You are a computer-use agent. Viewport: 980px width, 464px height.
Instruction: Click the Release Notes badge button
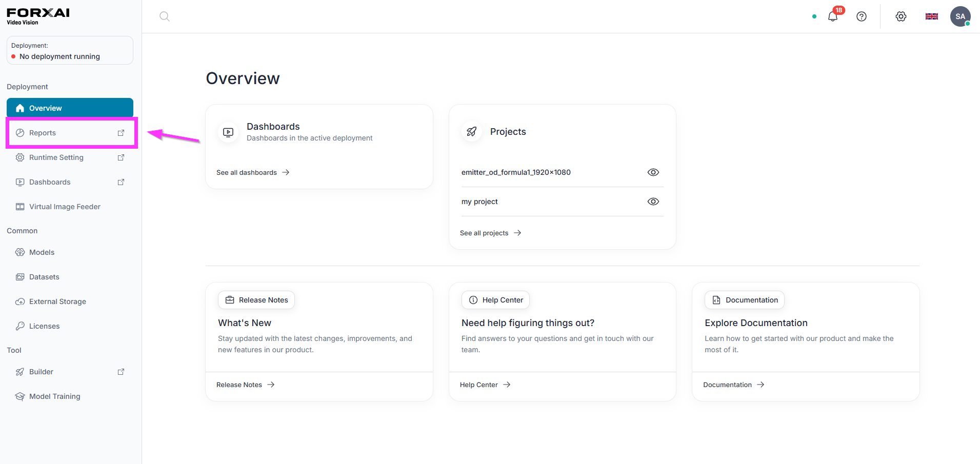click(256, 300)
